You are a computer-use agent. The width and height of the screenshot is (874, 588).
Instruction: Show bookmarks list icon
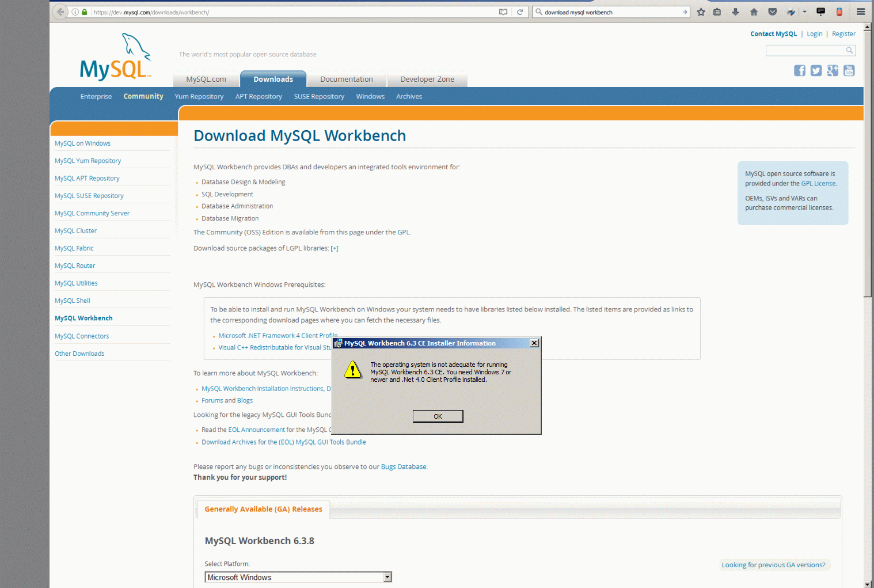click(x=717, y=12)
